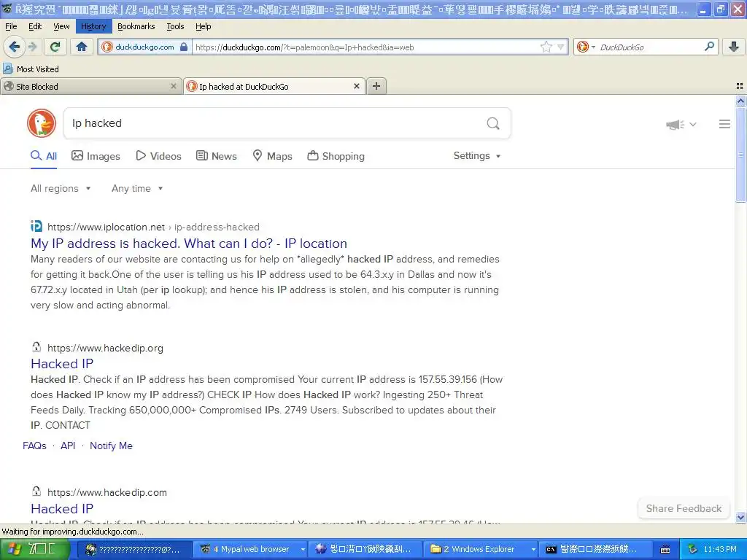
Task: Click the hackedip.com URL
Action: [x=107, y=492]
